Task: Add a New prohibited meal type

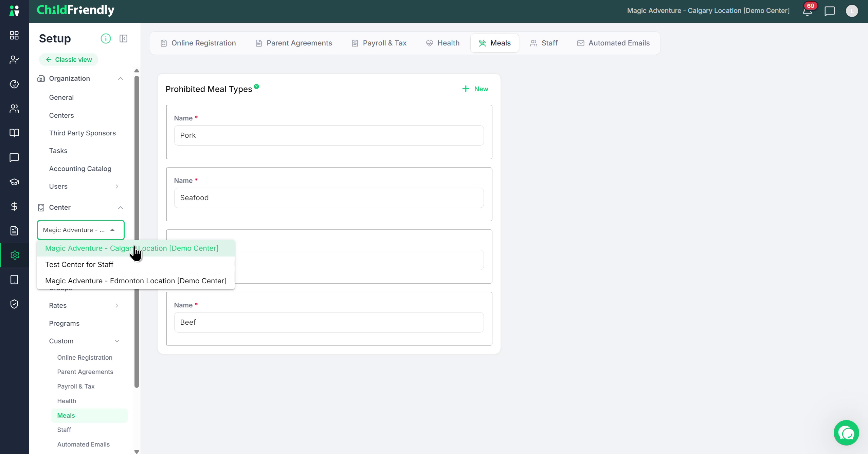Action: click(x=475, y=89)
